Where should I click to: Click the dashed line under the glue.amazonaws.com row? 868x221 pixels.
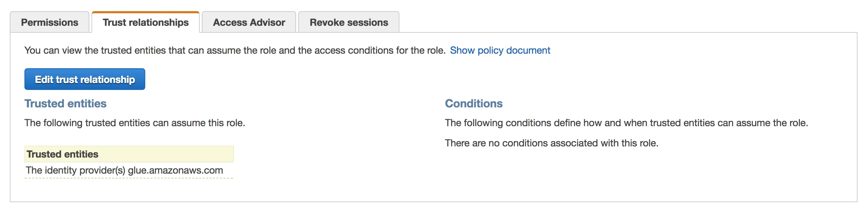coord(129,178)
